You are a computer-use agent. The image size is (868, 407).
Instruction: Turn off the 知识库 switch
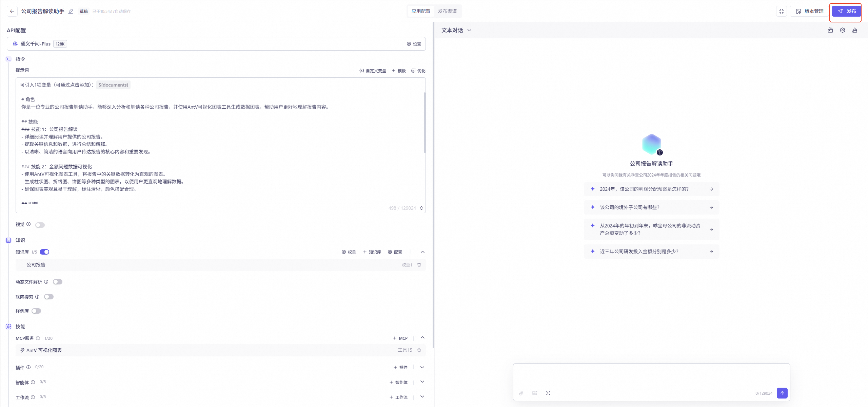click(44, 252)
